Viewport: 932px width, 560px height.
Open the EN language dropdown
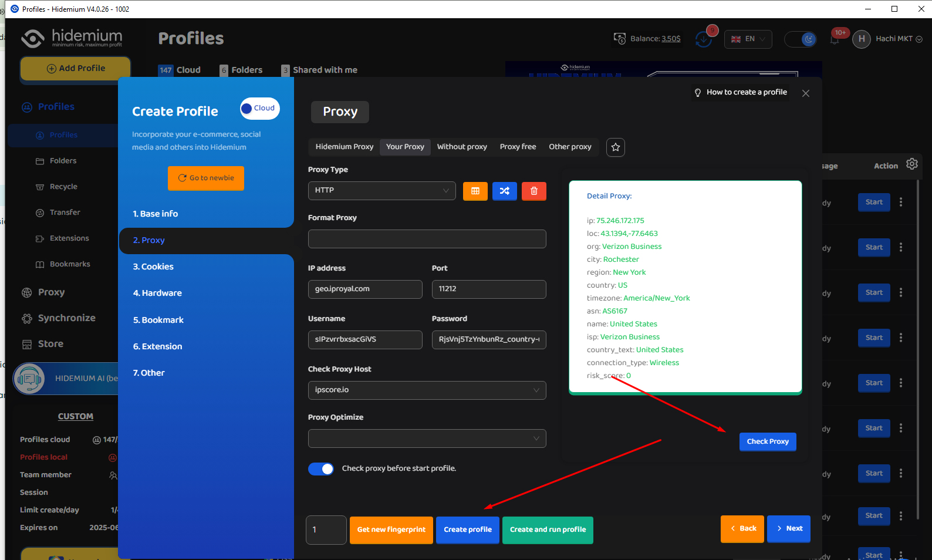(748, 39)
